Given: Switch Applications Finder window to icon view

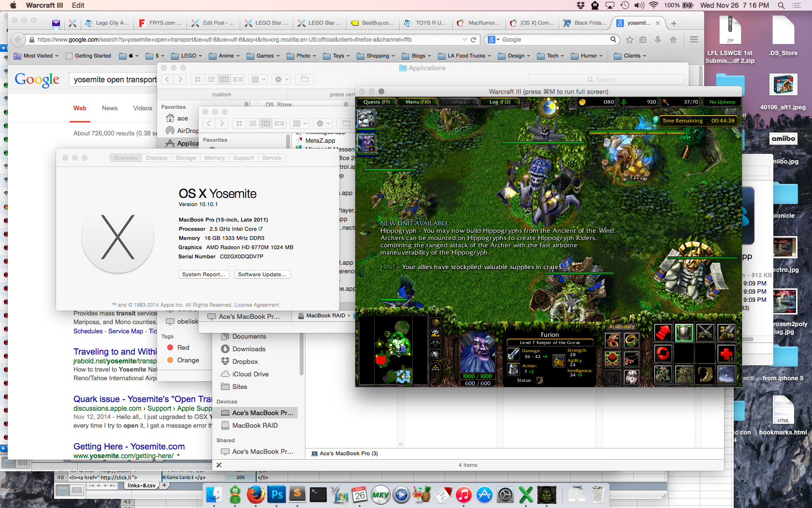Looking at the screenshot, I should pos(198,79).
